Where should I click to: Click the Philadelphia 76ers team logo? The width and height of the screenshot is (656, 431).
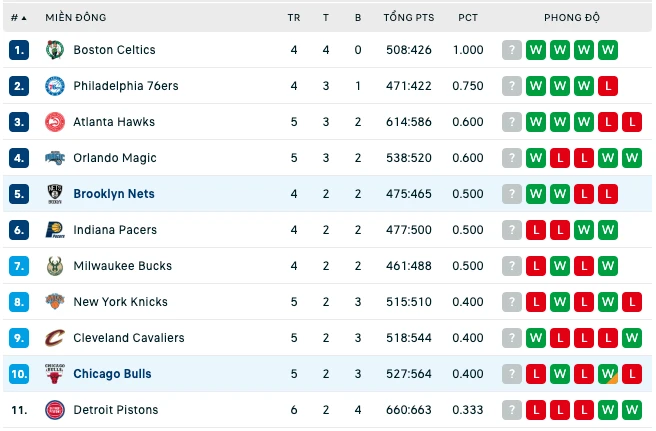tap(55, 86)
